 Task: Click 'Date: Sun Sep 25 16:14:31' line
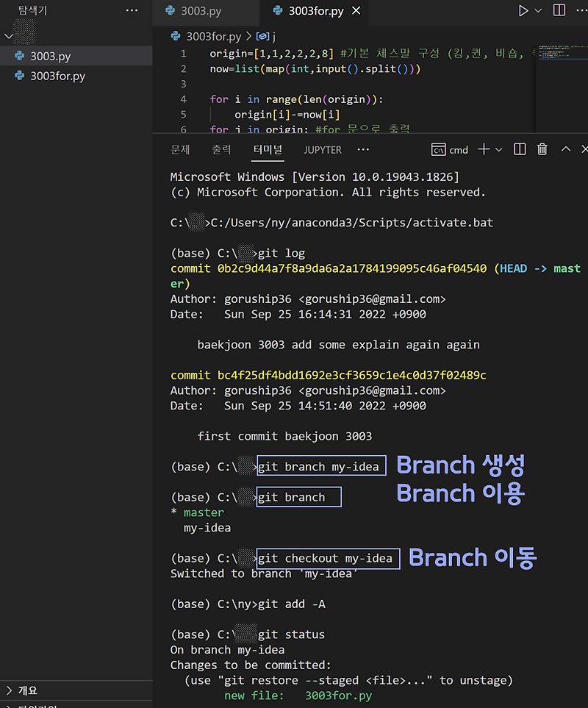coord(298,314)
